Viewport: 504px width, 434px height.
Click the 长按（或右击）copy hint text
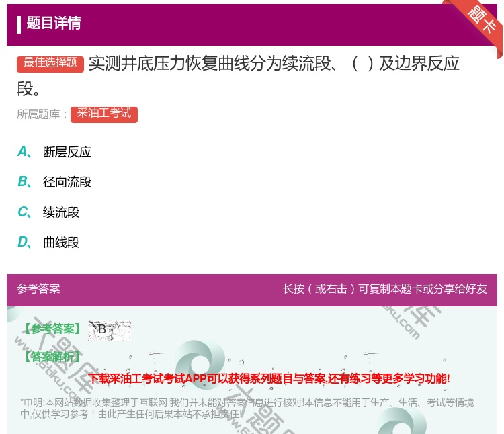(385, 288)
